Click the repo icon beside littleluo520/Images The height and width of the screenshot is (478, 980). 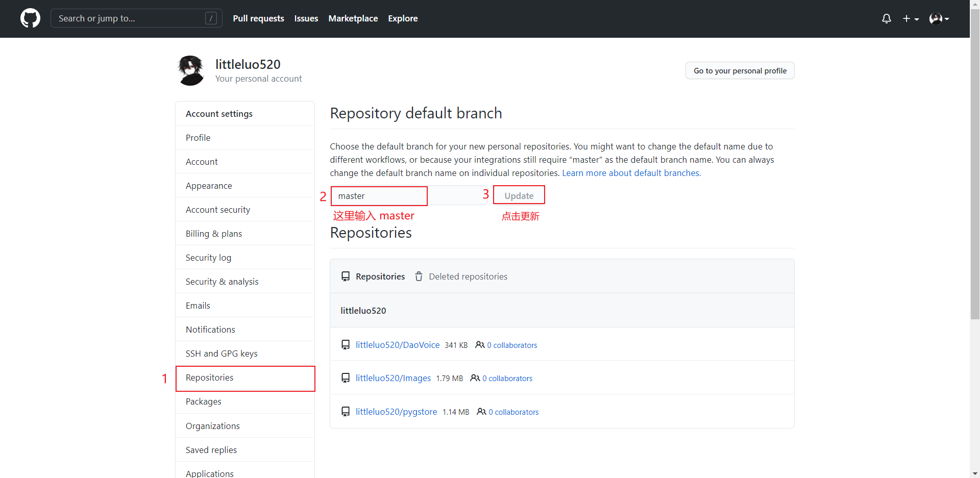coord(346,378)
